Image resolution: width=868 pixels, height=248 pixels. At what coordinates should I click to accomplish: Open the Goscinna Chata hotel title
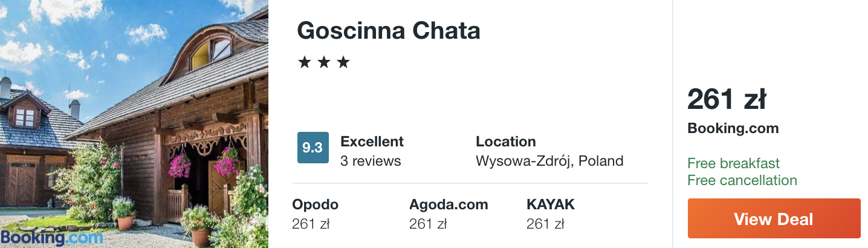point(389,31)
